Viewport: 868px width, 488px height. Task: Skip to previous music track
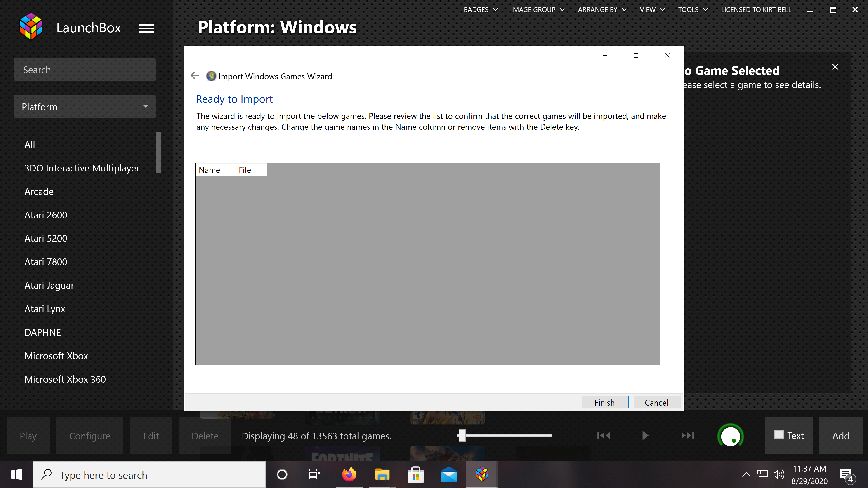click(604, 435)
